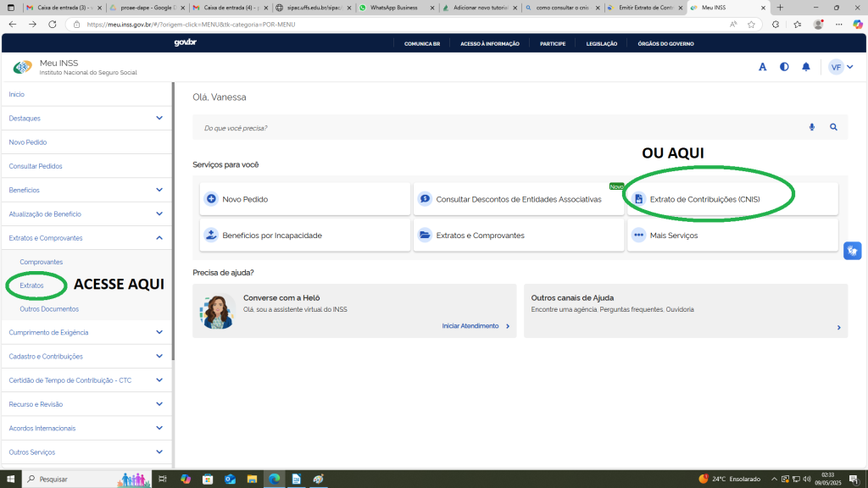Click the Novo Pedido service card
Screen dimensions: 868x488
point(305,199)
